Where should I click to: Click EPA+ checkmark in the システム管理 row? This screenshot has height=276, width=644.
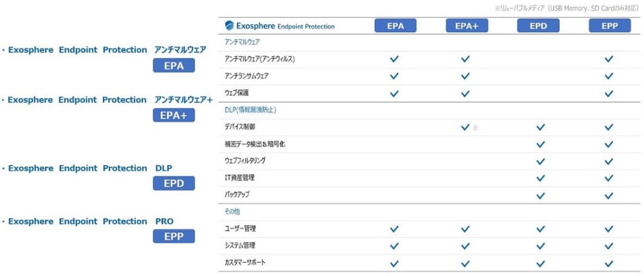465,246
